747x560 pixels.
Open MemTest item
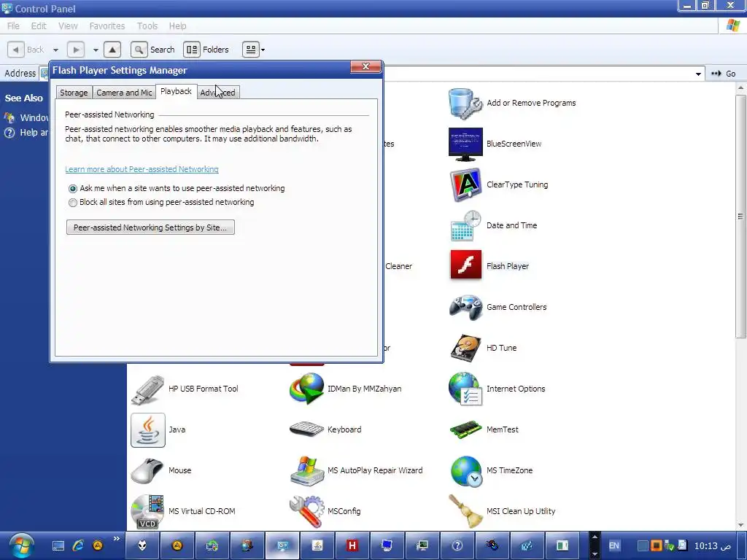[484, 429]
